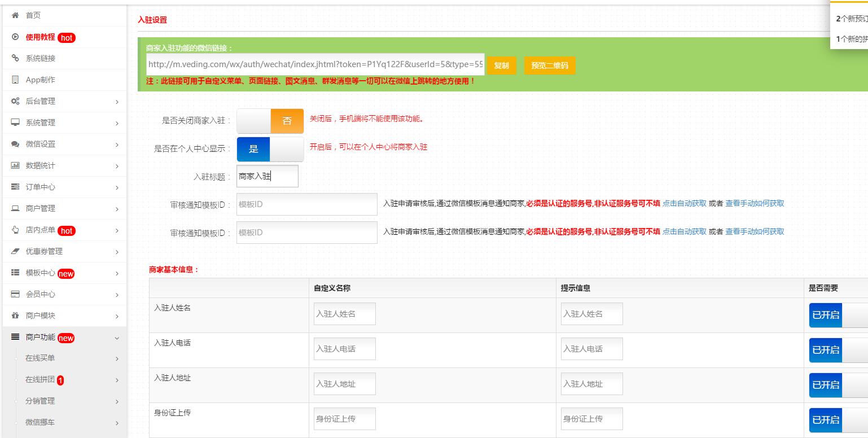Click the chat bubble icon beside 微信设置
This screenshot has width=868, height=438.
[15, 144]
